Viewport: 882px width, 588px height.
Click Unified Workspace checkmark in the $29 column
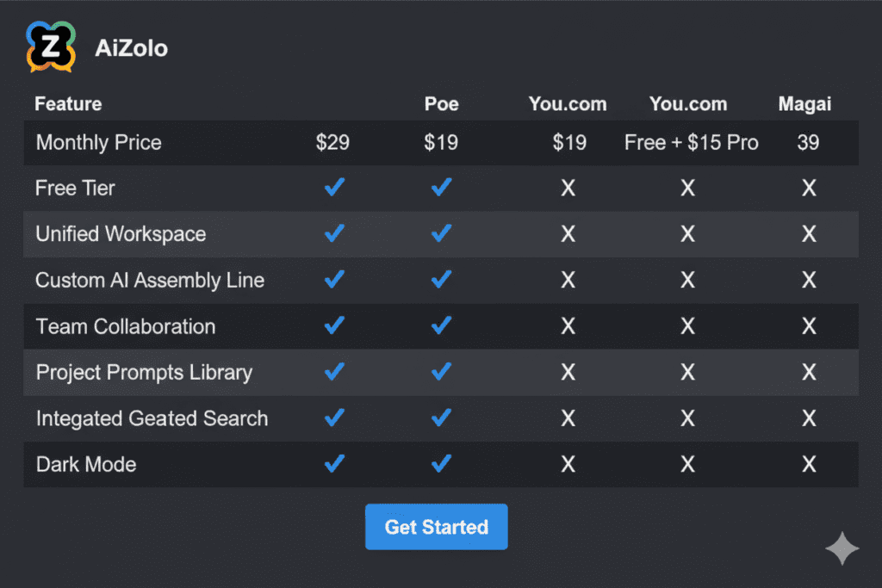click(333, 234)
